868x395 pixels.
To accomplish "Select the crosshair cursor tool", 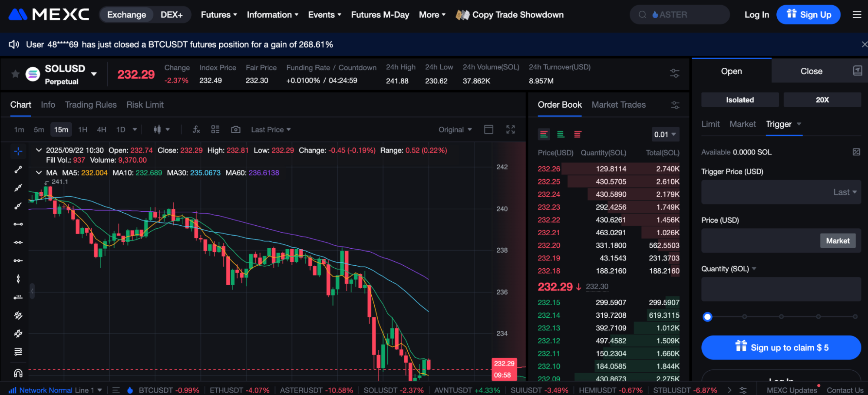I will click(x=18, y=151).
